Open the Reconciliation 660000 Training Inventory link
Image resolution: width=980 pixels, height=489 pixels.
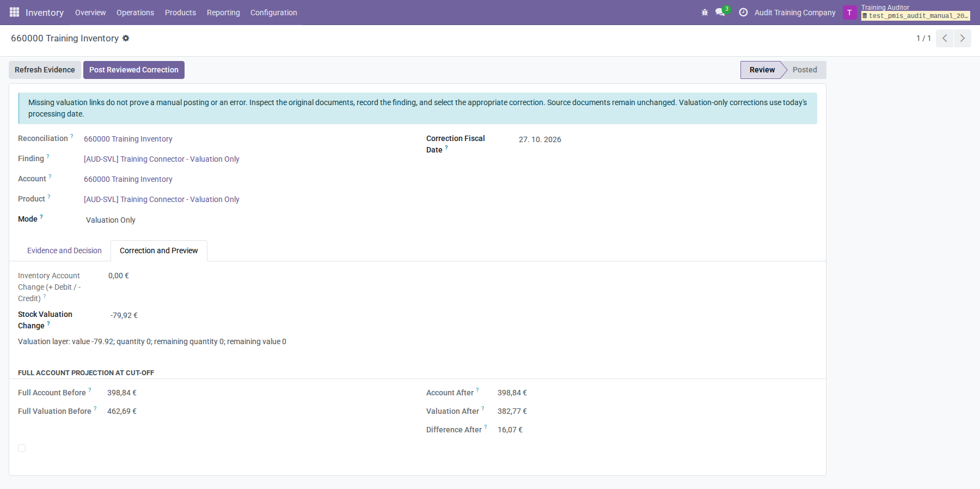[128, 139]
